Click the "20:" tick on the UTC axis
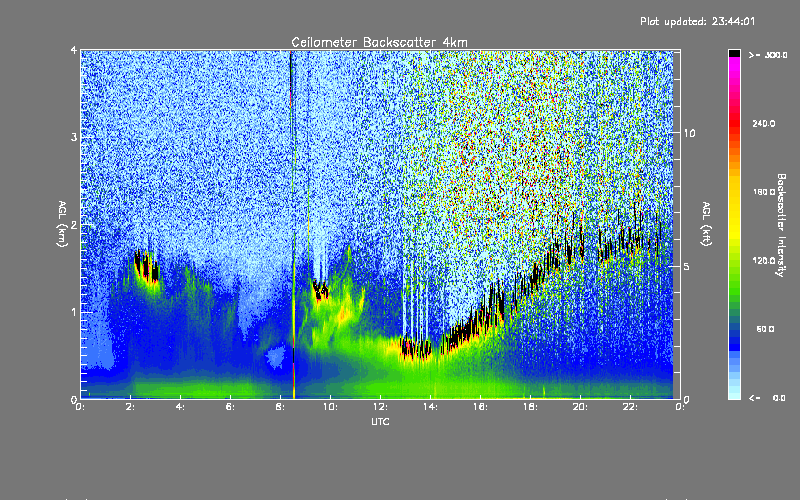The width and height of the screenshot is (800, 500). (x=580, y=407)
